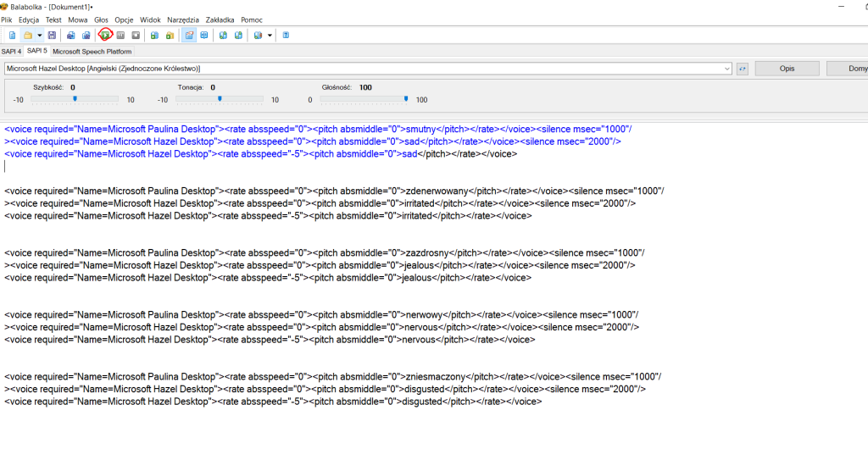The image size is (868, 449).
Task: Open the Głos menu
Action: (101, 19)
